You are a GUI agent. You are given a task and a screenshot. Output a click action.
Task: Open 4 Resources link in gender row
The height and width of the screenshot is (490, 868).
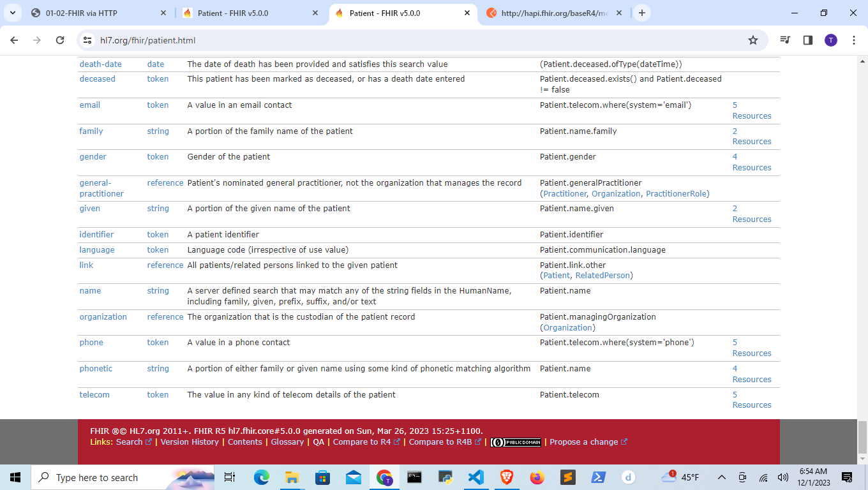(752, 162)
